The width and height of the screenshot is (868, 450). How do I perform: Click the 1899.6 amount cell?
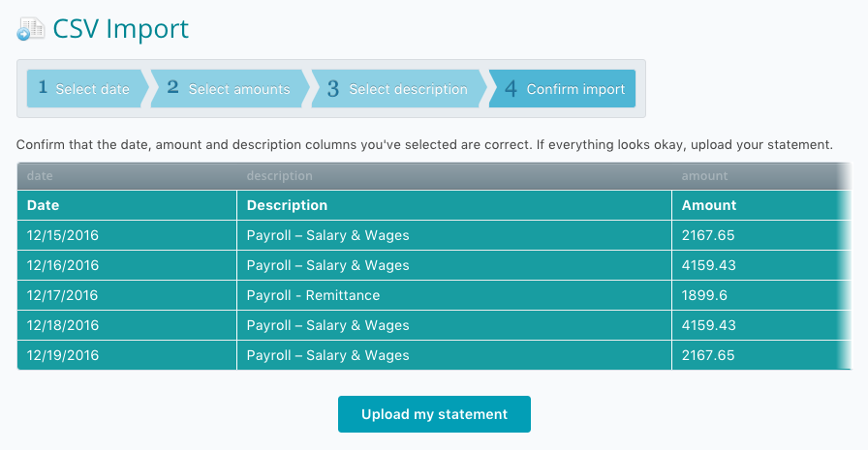click(761, 295)
